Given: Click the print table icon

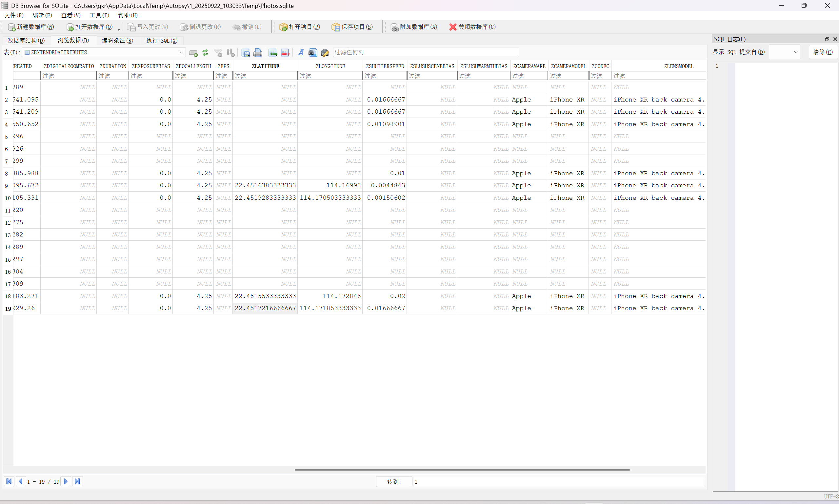Looking at the screenshot, I should pyautogui.click(x=258, y=53).
